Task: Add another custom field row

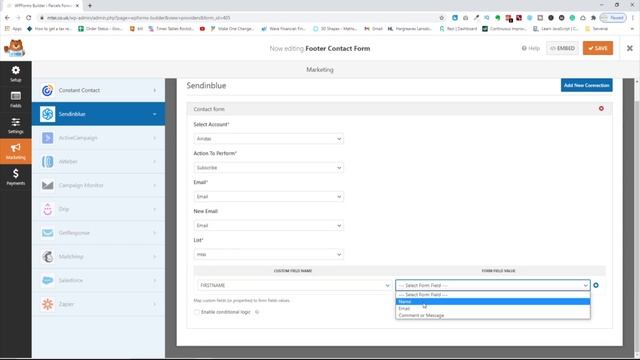Action: tap(596, 285)
